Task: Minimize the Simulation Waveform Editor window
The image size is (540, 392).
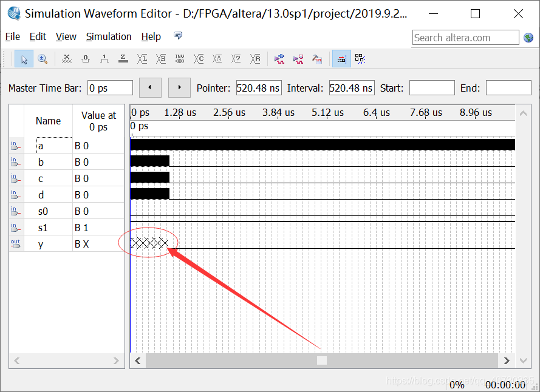Action: pos(433,14)
